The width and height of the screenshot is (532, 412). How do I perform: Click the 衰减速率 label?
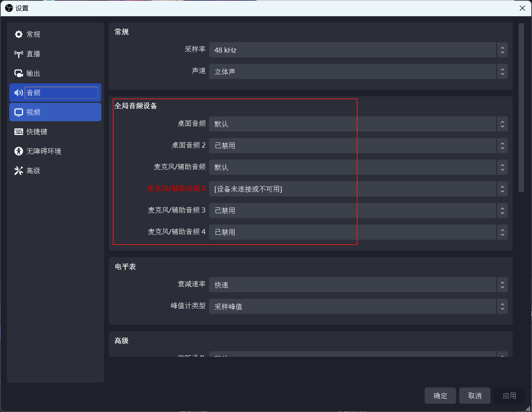[191, 284]
